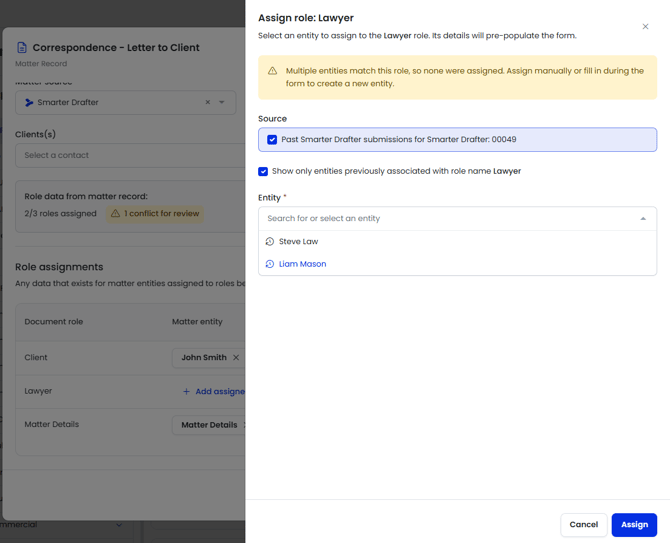Image resolution: width=670 pixels, height=543 pixels.
Task: Click the Cancel button
Action: 584,525
